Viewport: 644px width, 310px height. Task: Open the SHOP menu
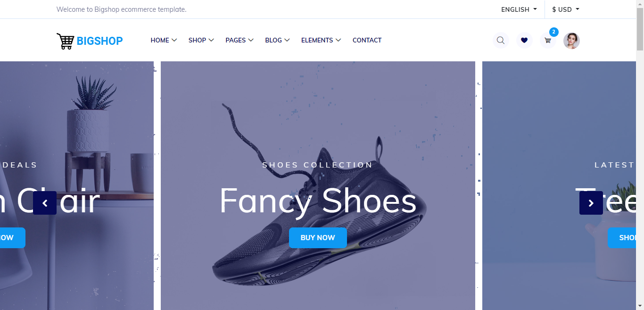[x=201, y=40]
